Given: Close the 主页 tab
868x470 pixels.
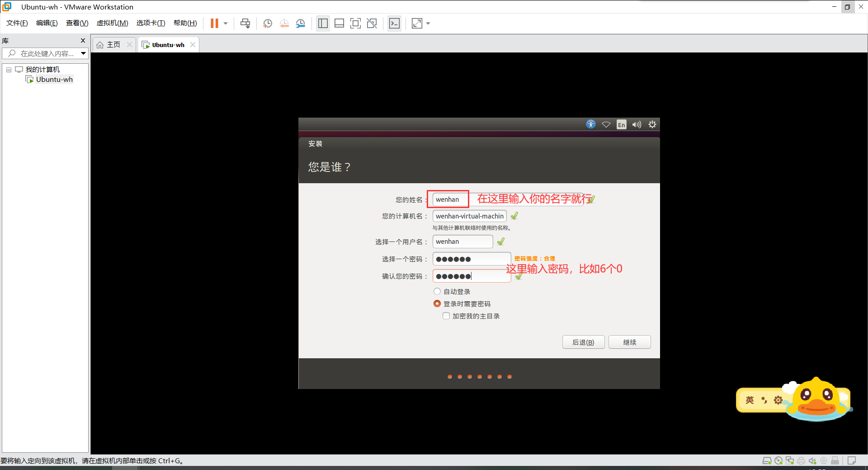Looking at the screenshot, I should pyautogui.click(x=129, y=44).
